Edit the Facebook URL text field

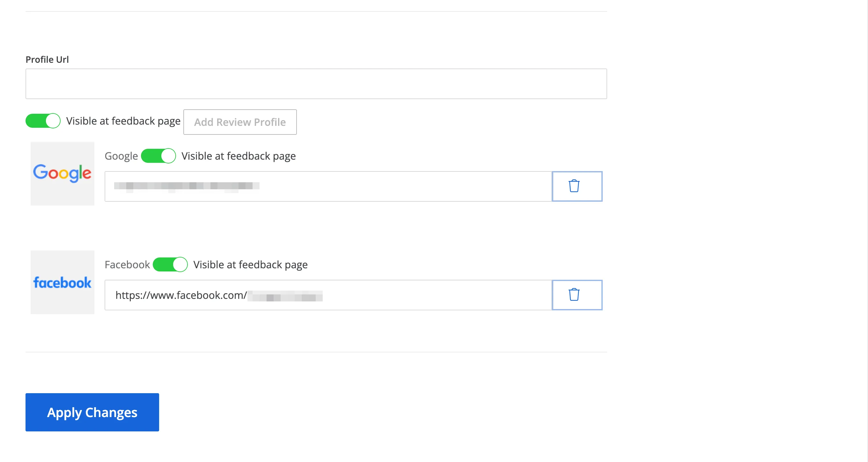[x=328, y=295]
